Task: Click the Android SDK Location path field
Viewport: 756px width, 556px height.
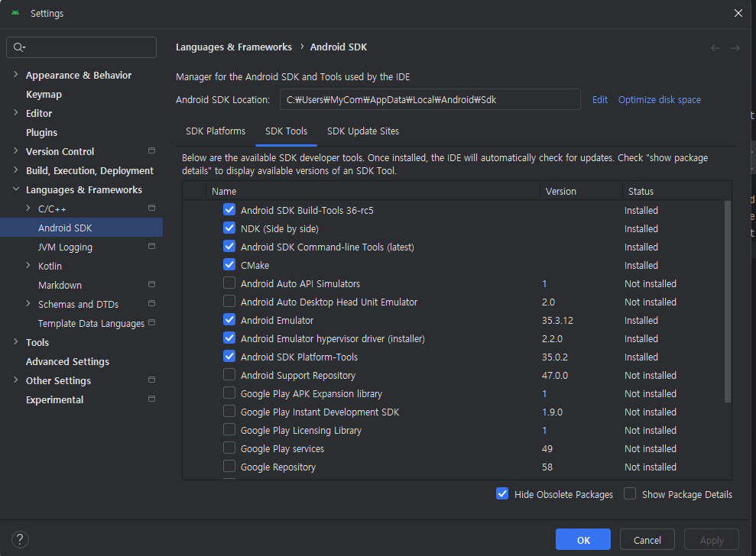Action: click(x=430, y=99)
